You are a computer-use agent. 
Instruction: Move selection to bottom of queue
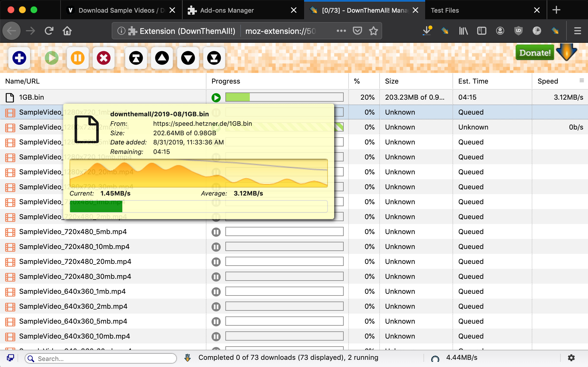click(x=214, y=58)
